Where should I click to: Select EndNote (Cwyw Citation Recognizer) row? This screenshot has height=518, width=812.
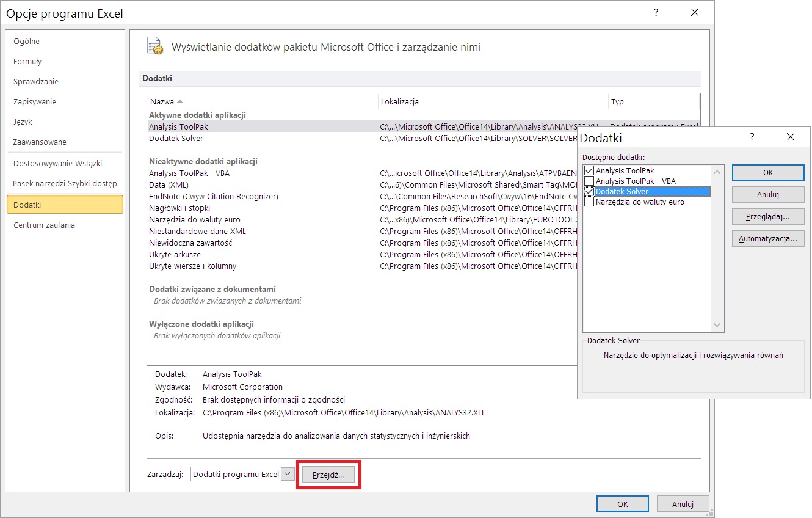pos(363,196)
